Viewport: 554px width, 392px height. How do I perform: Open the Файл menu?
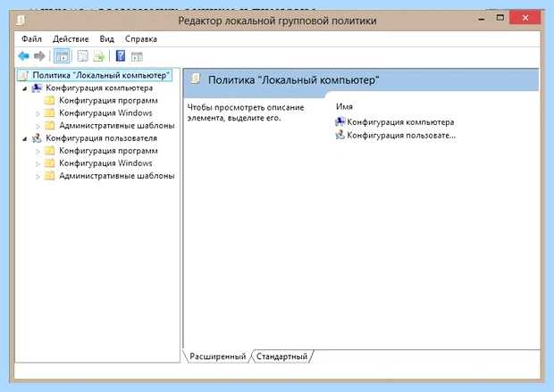click(31, 39)
